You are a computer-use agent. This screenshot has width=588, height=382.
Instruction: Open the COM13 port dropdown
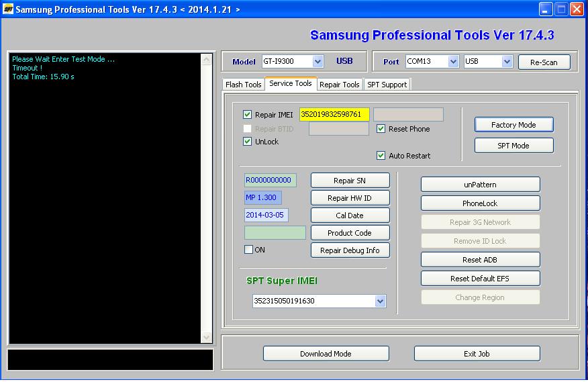[x=453, y=61]
